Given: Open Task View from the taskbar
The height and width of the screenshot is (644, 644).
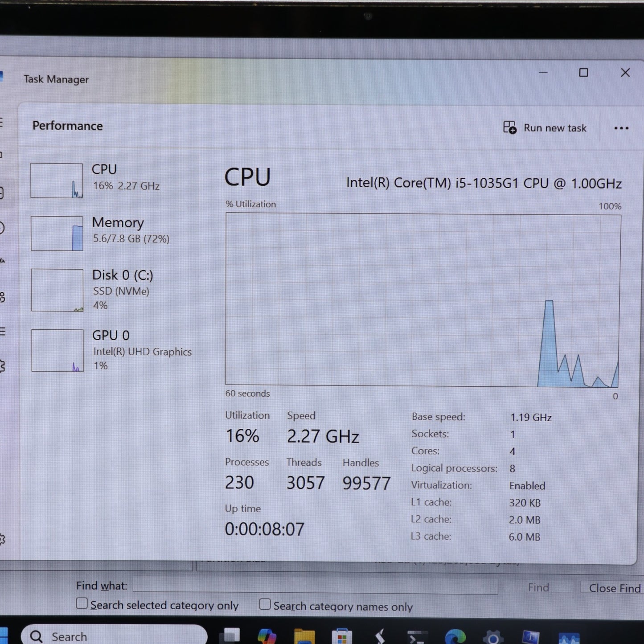Looking at the screenshot, I should point(232,636).
